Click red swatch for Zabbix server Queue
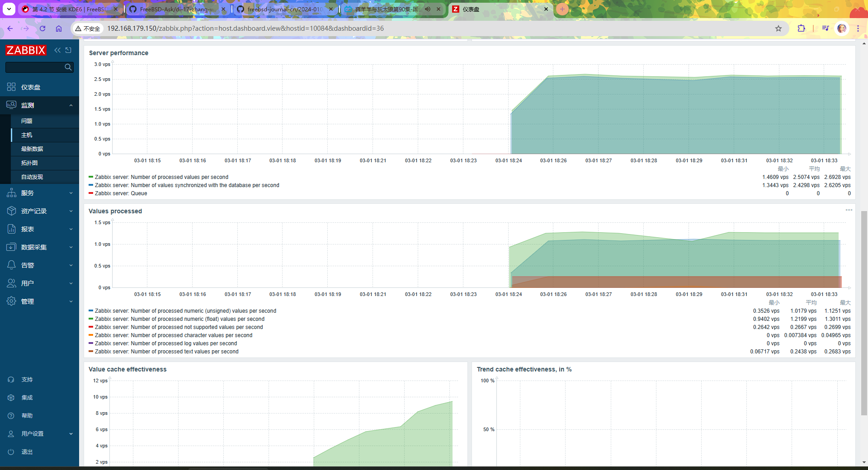Screen dimensions: 868x470 [91, 193]
